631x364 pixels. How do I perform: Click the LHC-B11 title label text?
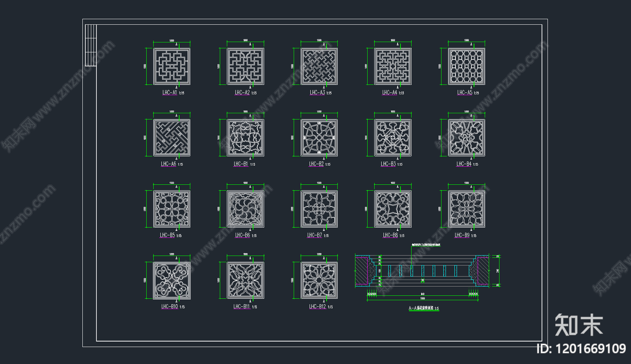coord(241,306)
